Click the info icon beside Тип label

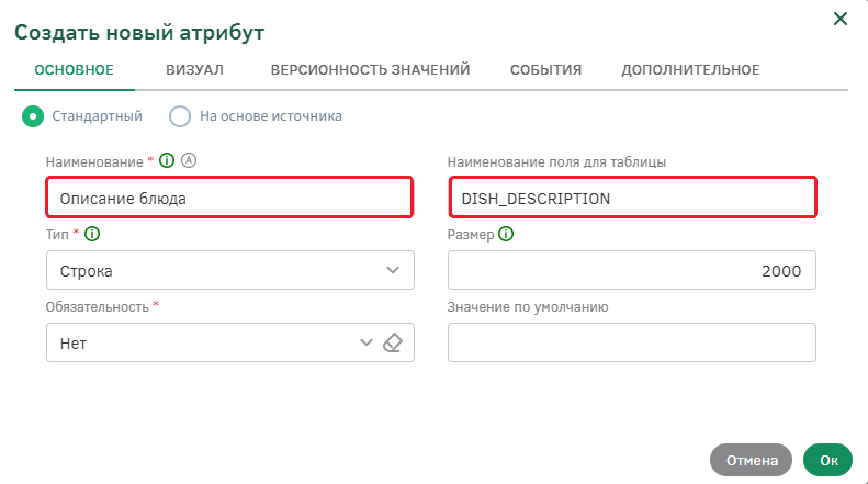(92, 234)
